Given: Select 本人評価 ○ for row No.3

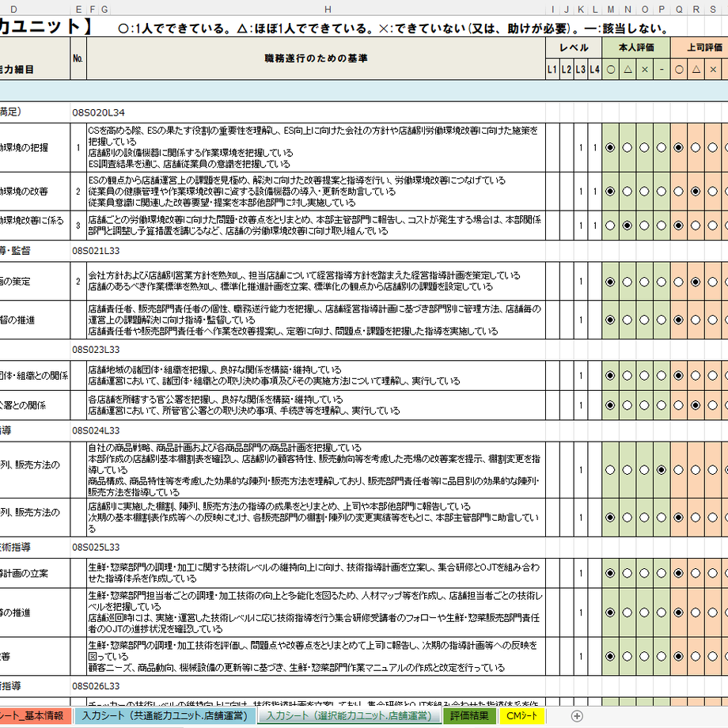Looking at the screenshot, I should 610,226.
